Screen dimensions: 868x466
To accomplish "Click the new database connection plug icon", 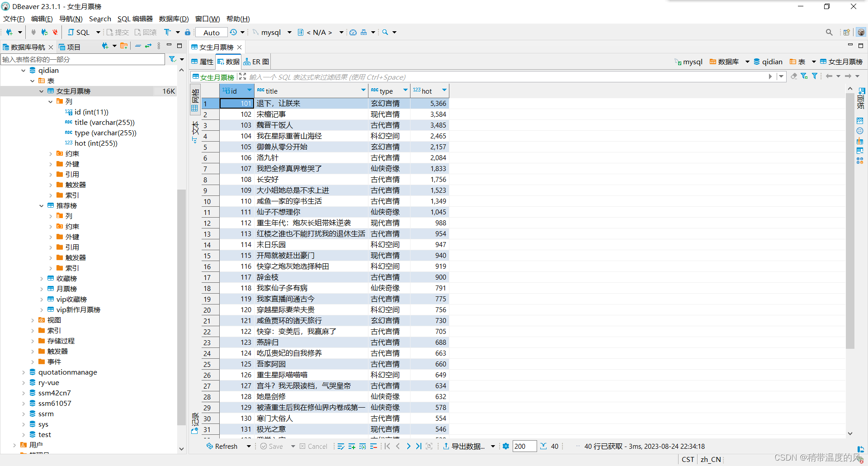I will tap(9, 32).
